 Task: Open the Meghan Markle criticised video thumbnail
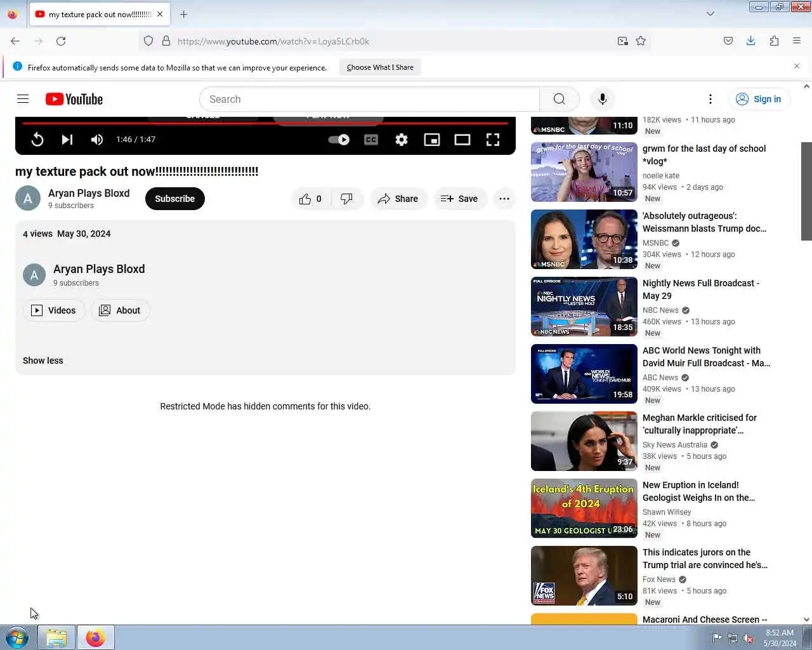584,441
